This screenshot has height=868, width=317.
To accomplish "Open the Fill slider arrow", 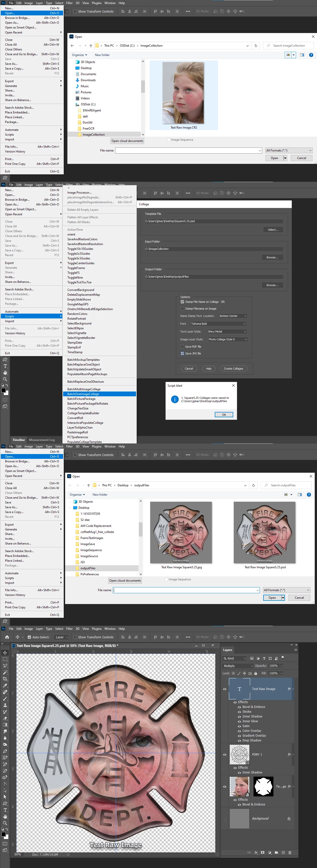I will coord(282,673).
